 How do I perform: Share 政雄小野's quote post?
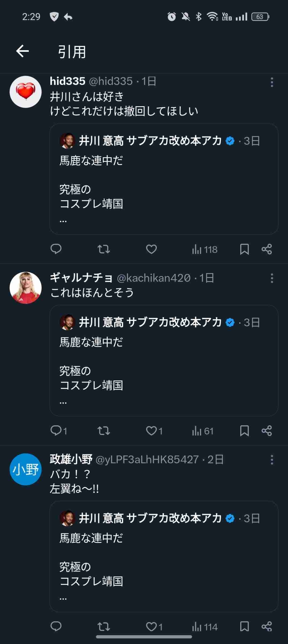(267, 626)
